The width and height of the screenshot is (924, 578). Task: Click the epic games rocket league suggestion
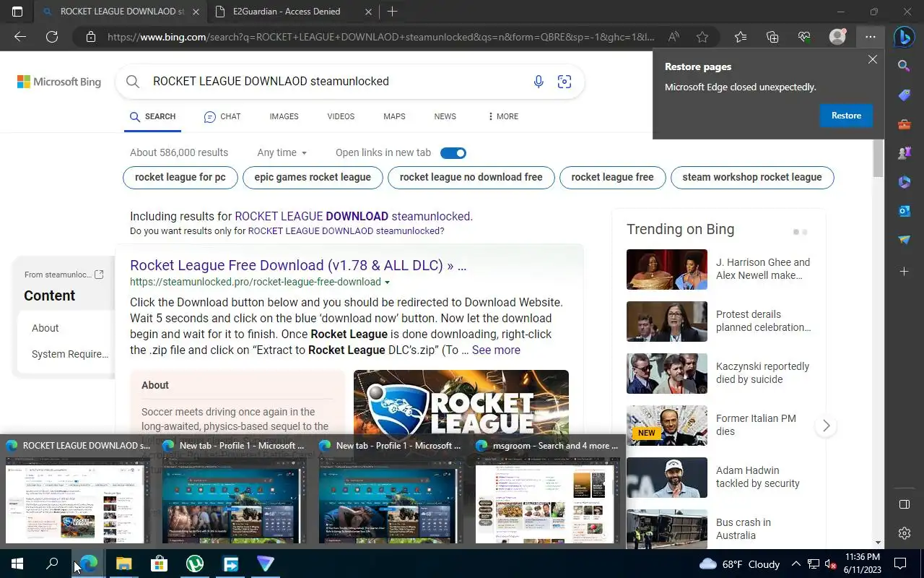tap(313, 177)
